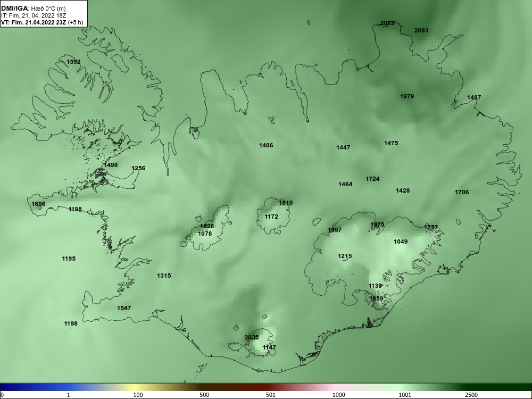The width and height of the screenshot is (532, 399).
Task: Click the 1828 value on the map
Action: (x=207, y=226)
